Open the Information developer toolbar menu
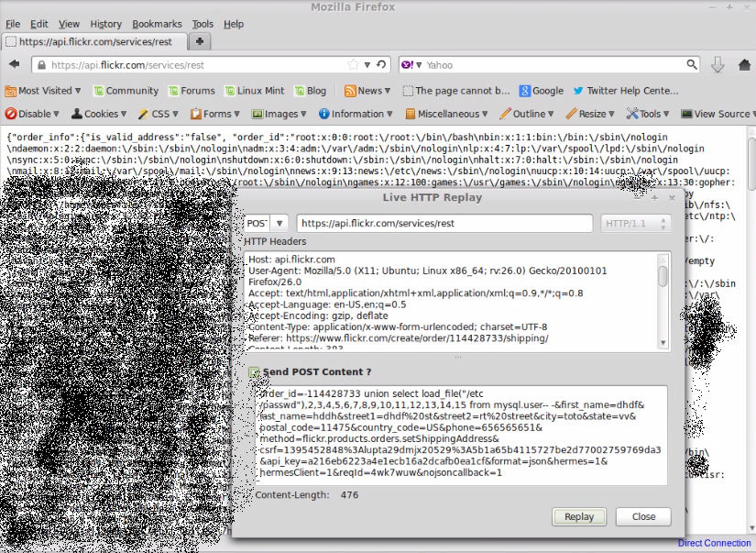Screen dimensions: 756x553 (356, 114)
